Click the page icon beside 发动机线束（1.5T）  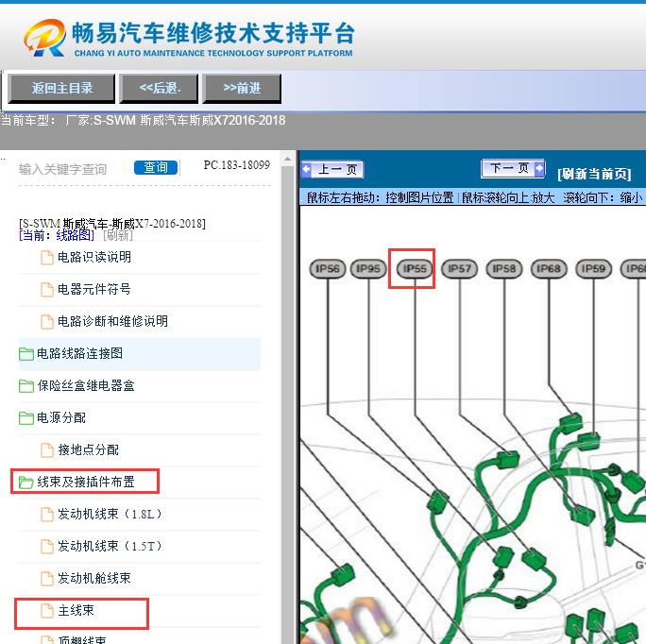(x=47, y=547)
